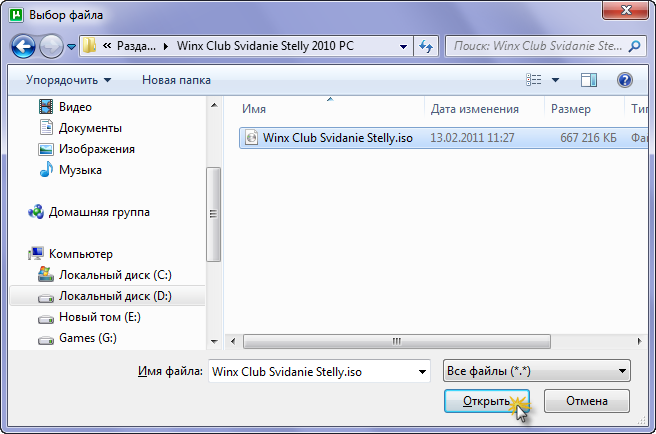Click the Back navigation arrow
Image resolution: width=656 pixels, height=434 pixels.
23,46
